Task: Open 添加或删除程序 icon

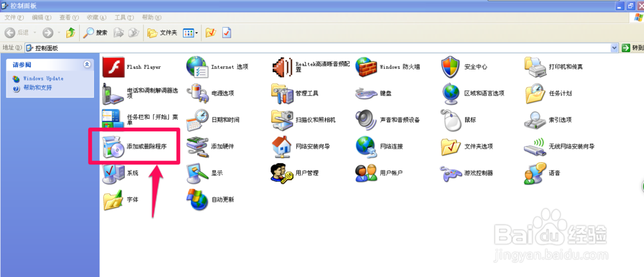Action: (x=113, y=146)
